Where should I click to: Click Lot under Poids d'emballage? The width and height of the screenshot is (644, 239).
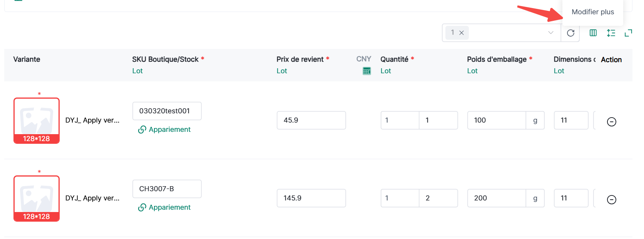coord(472,71)
